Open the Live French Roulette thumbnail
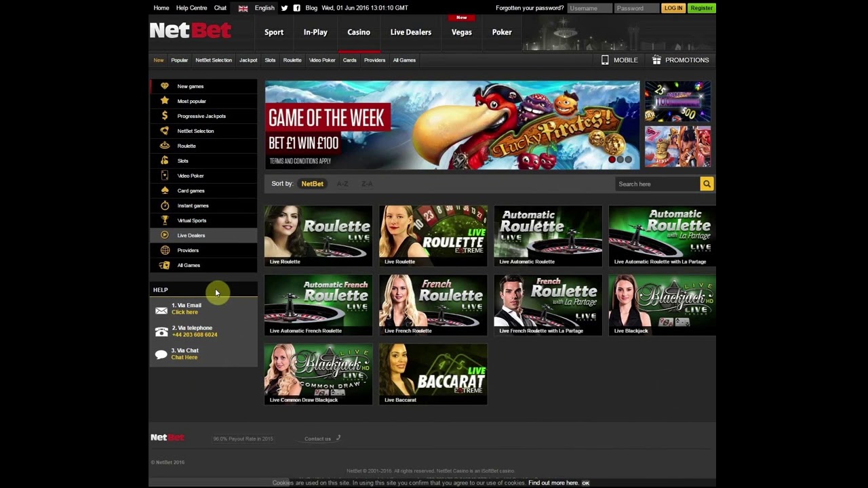 433,304
